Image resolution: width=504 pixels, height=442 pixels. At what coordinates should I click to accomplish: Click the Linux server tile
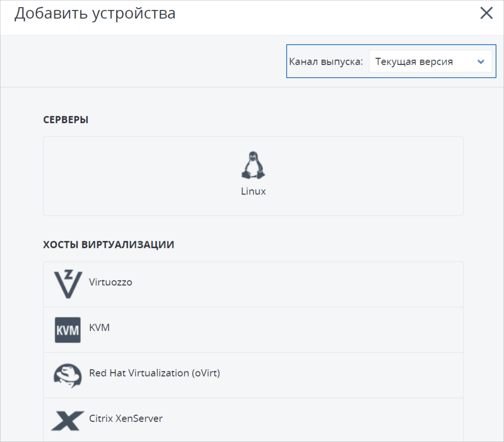click(x=253, y=176)
